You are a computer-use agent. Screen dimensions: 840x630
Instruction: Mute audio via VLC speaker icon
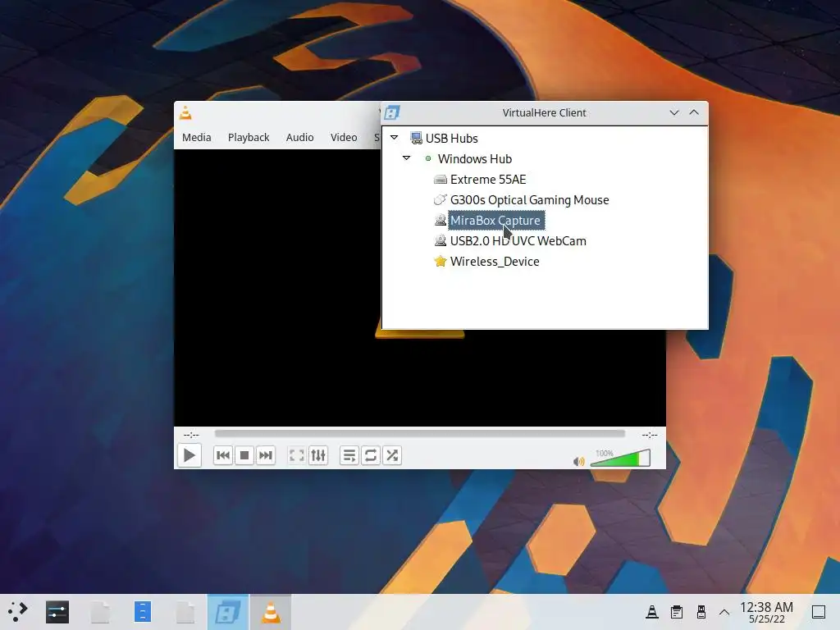click(x=578, y=461)
